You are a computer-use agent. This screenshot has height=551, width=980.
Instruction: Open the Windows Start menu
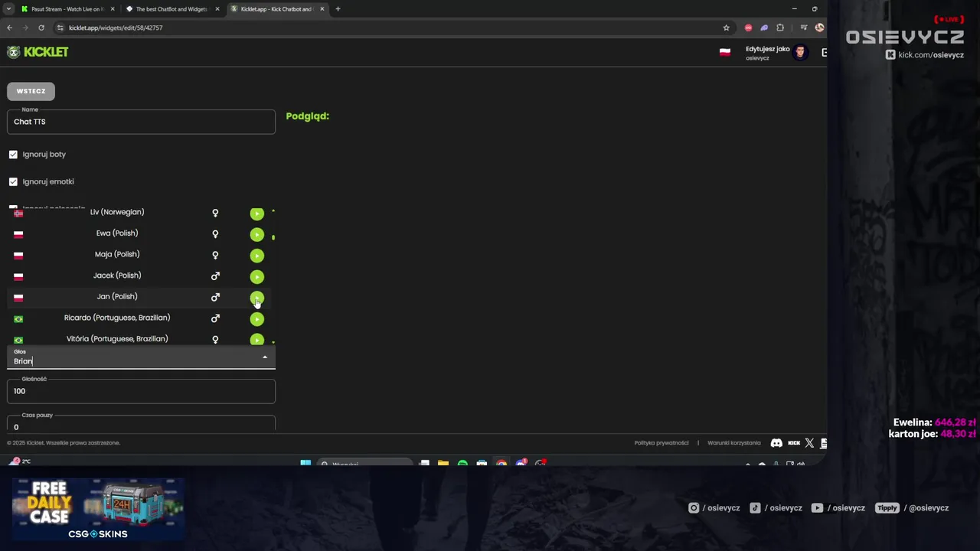pyautogui.click(x=305, y=464)
